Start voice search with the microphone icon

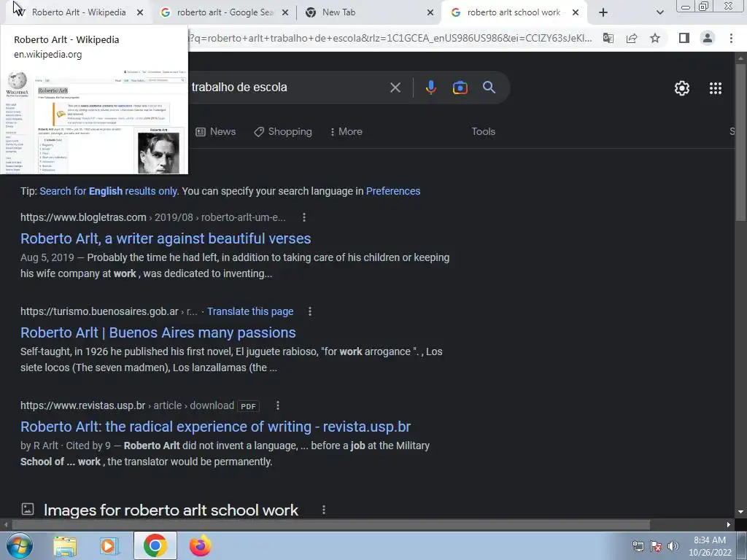(430, 87)
